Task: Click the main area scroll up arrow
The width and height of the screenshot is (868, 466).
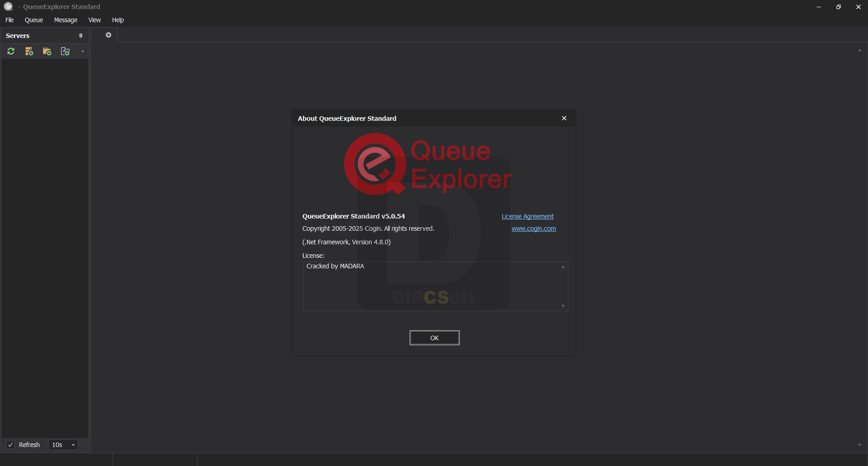Action: click(x=859, y=50)
